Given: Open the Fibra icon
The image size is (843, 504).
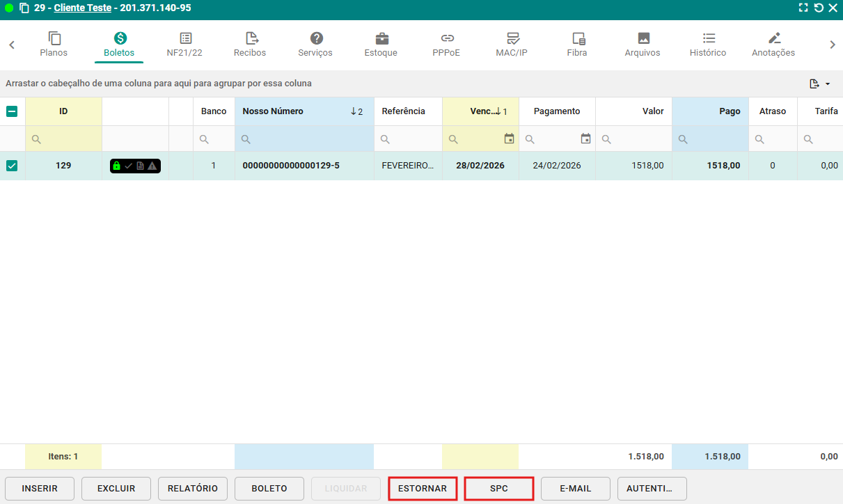Looking at the screenshot, I should point(577,39).
